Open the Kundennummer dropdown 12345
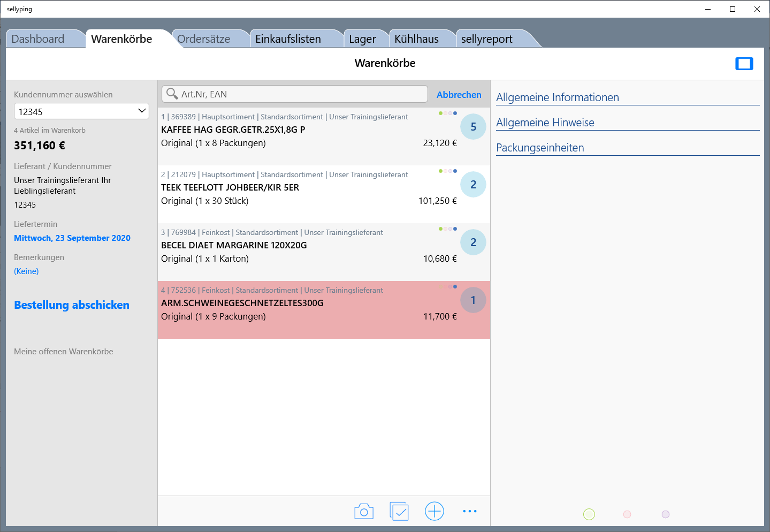Image resolution: width=770 pixels, height=532 pixels. click(81, 111)
